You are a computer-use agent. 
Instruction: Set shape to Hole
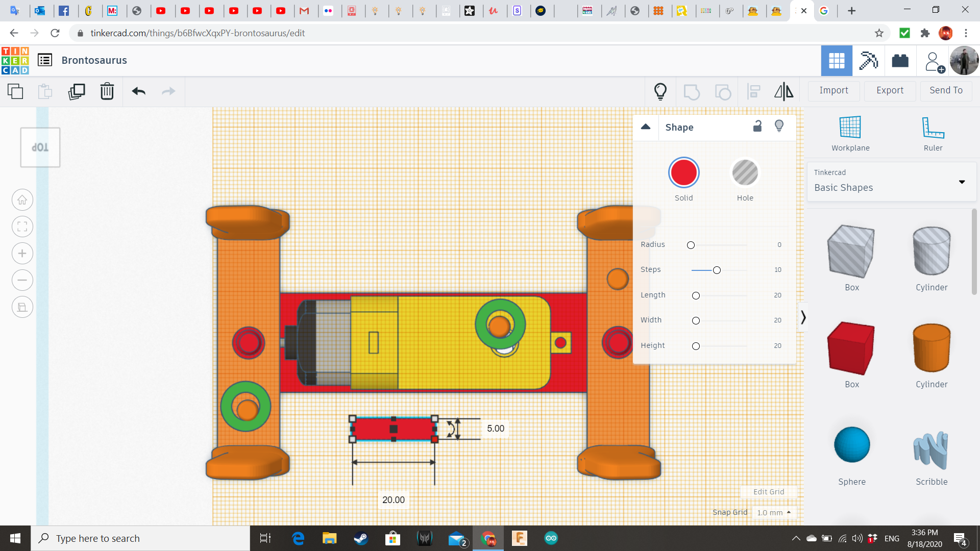coord(745,173)
